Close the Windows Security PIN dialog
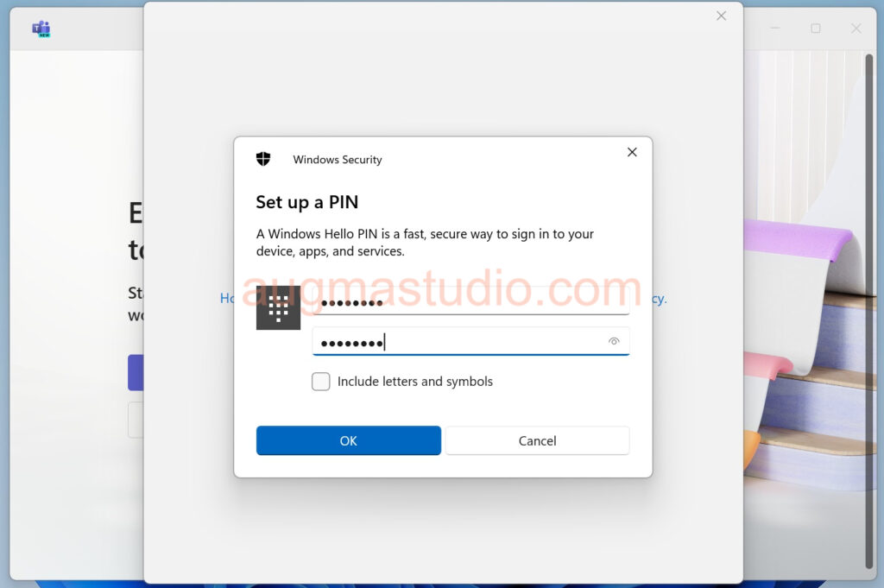 point(632,152)
